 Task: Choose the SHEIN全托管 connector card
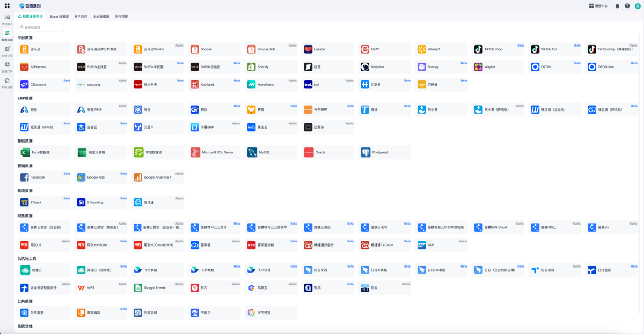pyautogui.click(x=101, y=67)
